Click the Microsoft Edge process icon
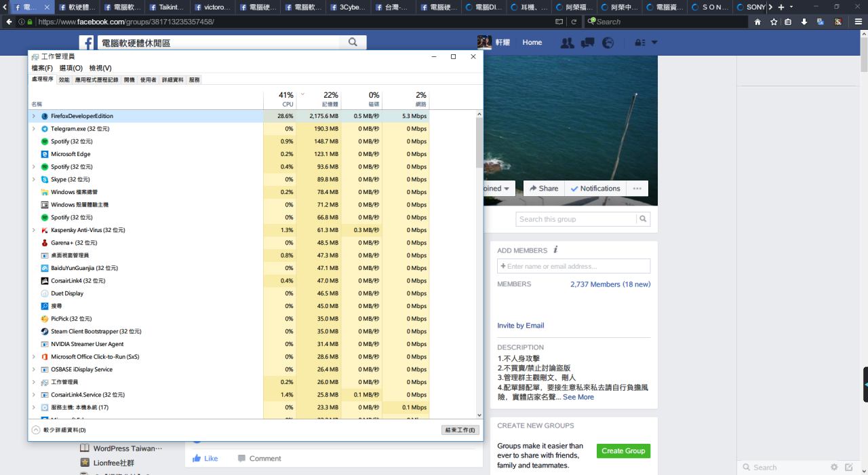868x475 pixels. [x=45, y=154]
